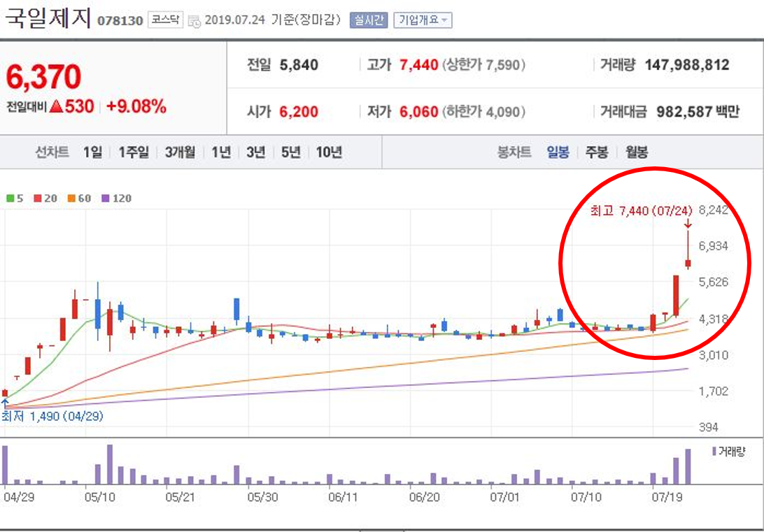Click the day high value 7,440 in 고가 row
Image resolution: width=764 pixels, height=532 pixels.
(418, 65)
